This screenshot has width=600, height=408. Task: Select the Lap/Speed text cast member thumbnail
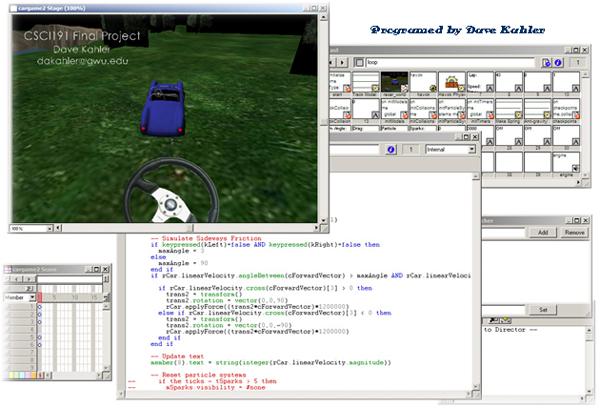pyautogui.click(x=480, y=83)
